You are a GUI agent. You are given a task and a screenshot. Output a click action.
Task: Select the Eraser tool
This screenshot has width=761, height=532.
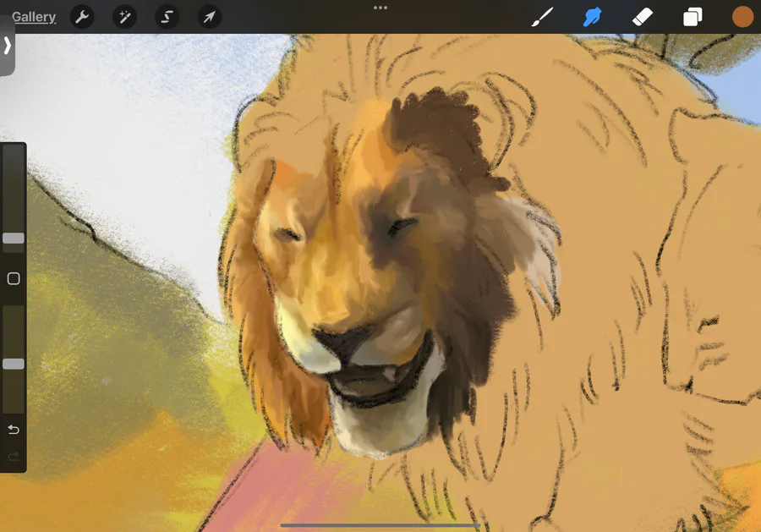pos(643,17)
